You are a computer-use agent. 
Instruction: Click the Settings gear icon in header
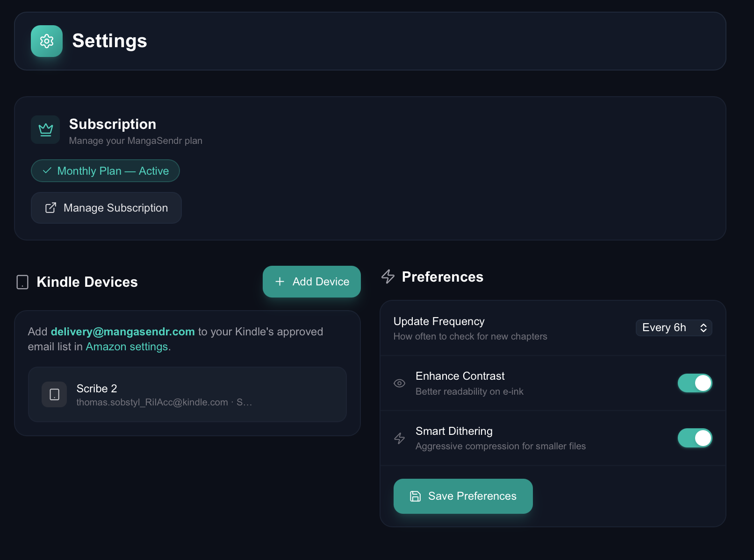tap(46, 41)
